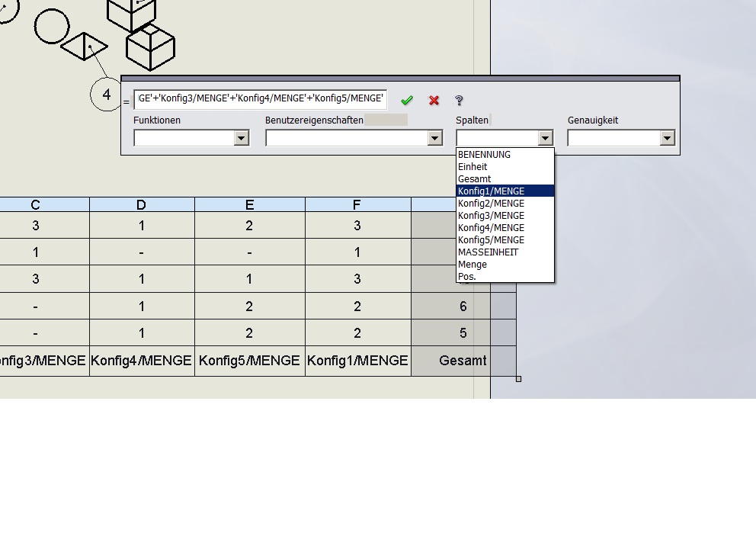Click the Konfig5/MENGE cell in the footer row
The height and width of the screenshot is (549, 756).
point(250,361)
